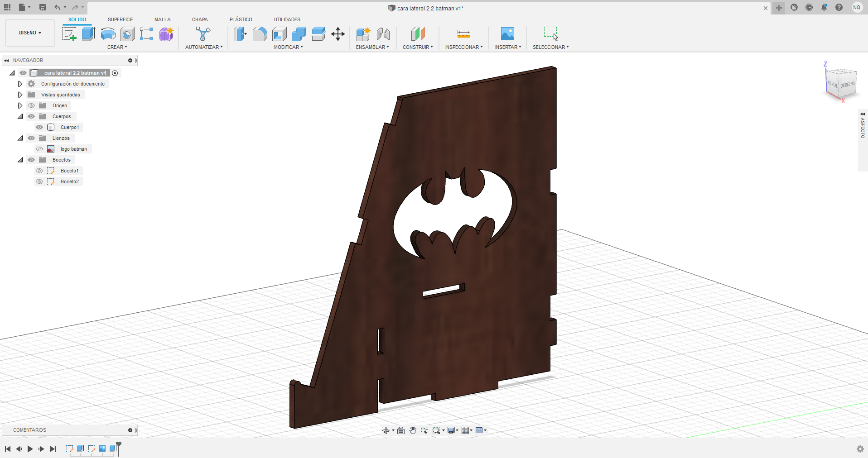Activate the root component radio button

(x=115, y=73)
